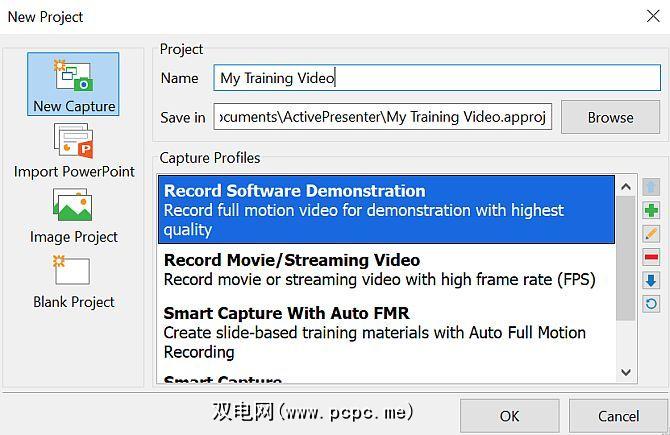Click the profile list scroll down arrow
Viewport: 670px width, 435px height.
pyautogui.click(x=626, y=371)
